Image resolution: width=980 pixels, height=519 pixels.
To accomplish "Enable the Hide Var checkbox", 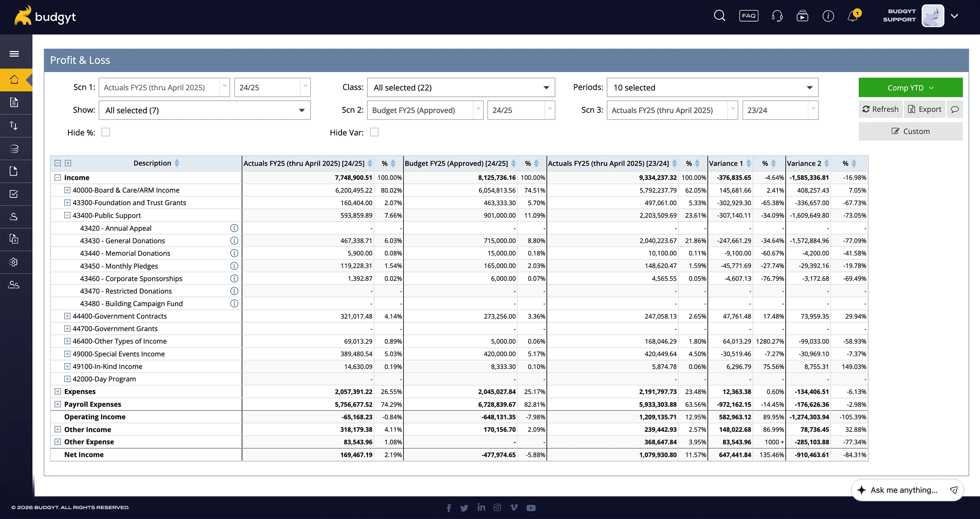I will (x=374, y=132).
